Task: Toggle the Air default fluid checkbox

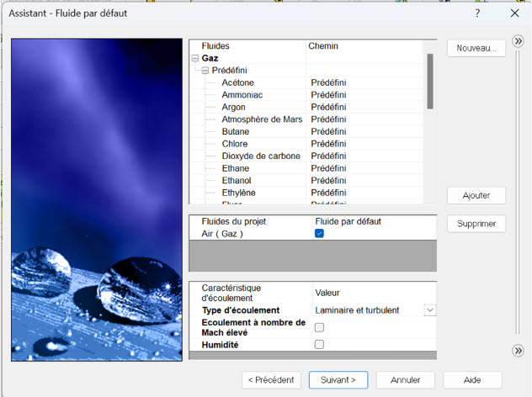Action: pos(319,234)
